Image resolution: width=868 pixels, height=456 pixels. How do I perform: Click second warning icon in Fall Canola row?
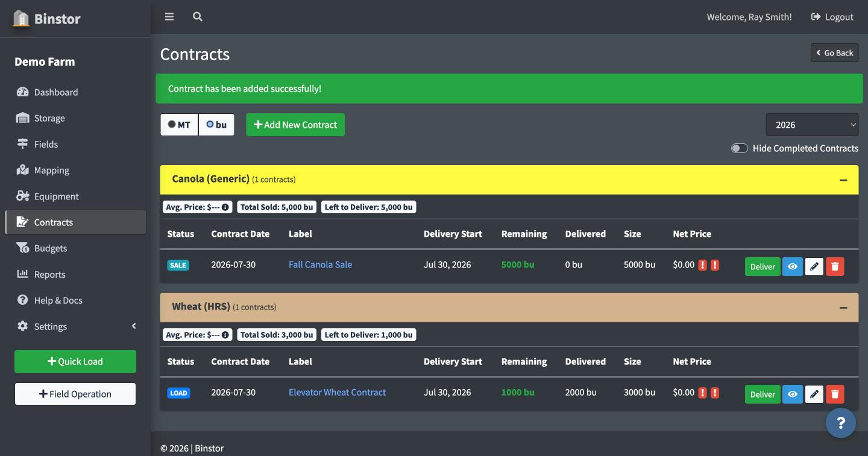(x=715, y=265)
